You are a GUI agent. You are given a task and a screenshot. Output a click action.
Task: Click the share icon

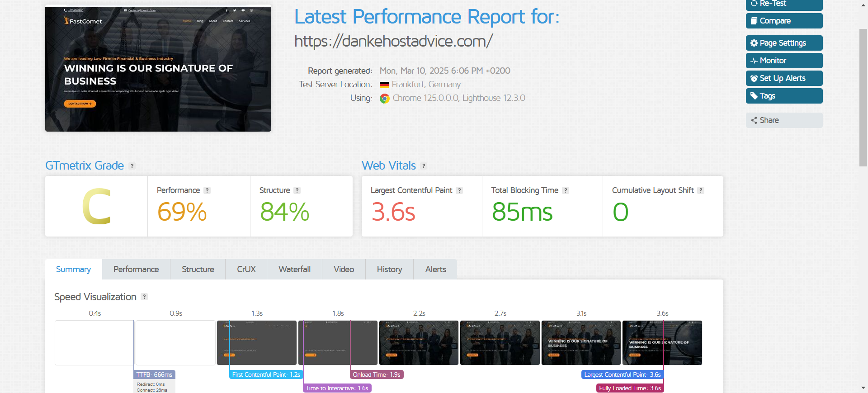[754, 120]
